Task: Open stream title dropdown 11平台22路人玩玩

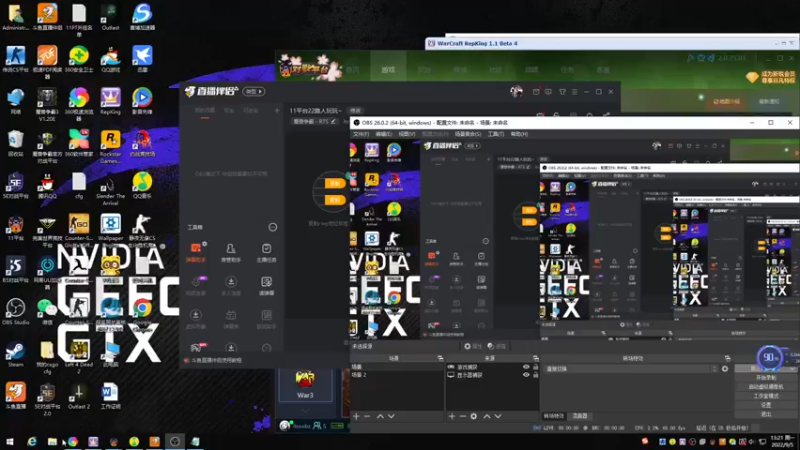Action: 315,111
